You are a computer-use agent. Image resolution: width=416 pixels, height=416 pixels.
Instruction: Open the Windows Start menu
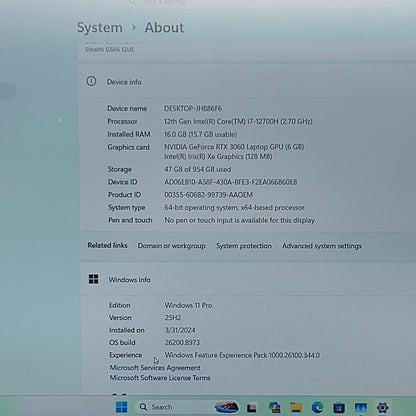[x=121, y=407]
